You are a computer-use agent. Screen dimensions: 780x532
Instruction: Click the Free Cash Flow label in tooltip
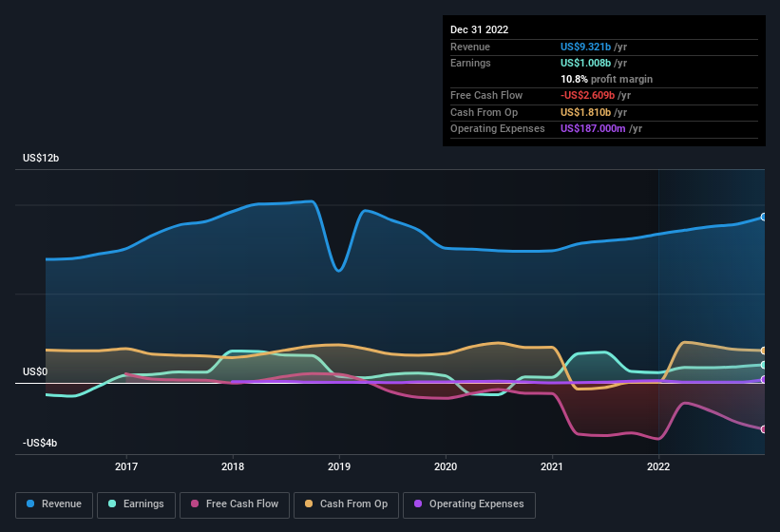pyautogui.click(x=486, y=95)
